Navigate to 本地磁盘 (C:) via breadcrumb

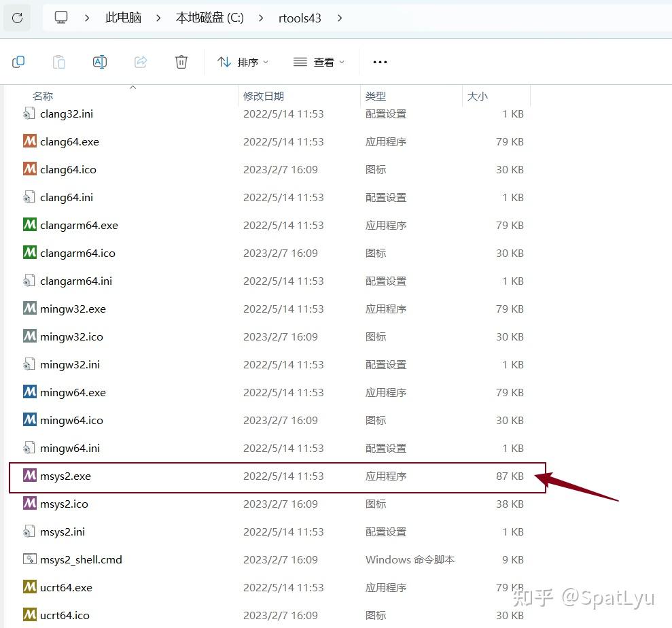pyautogui.click(x=209, y=17)
